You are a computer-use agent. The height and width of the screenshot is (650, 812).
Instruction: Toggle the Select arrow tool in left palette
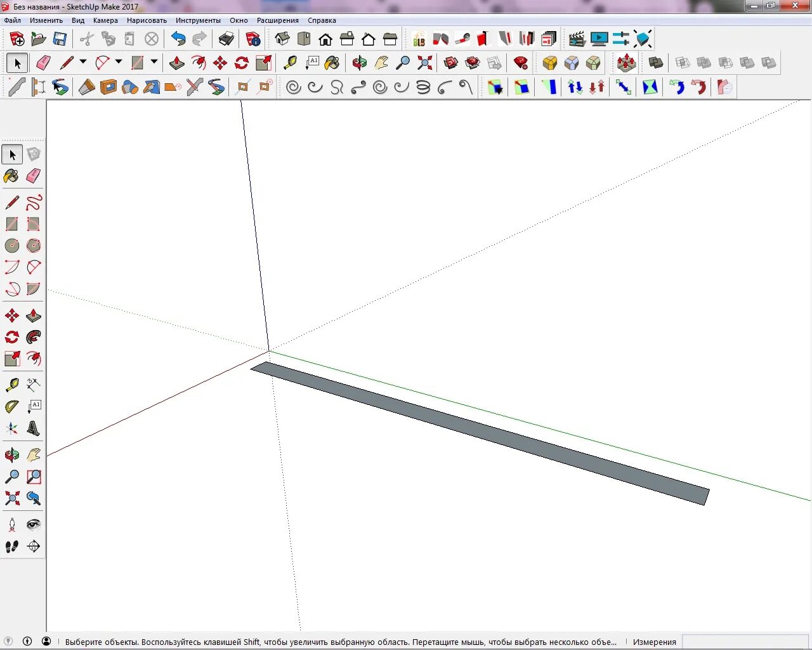click(x=12, y=154)
